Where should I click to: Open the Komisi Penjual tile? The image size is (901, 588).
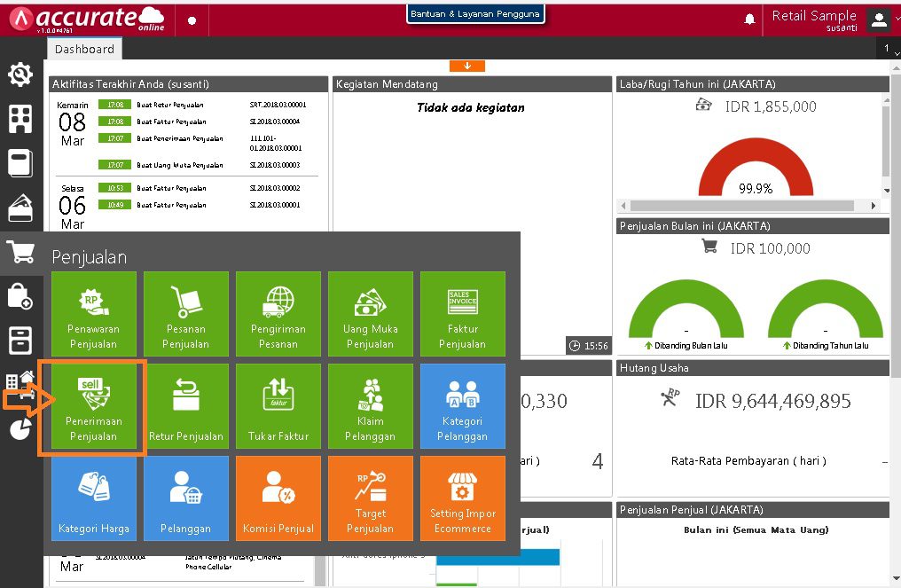tap(278, 498)
